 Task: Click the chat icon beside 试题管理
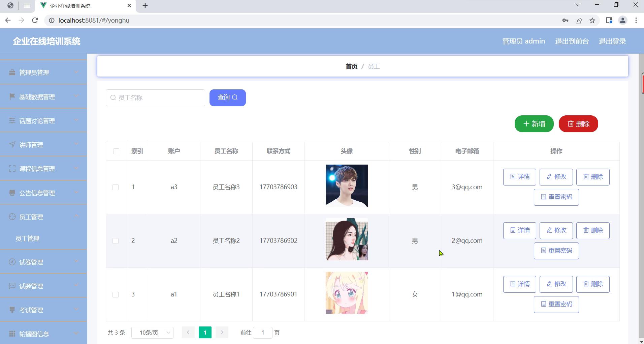12,286
